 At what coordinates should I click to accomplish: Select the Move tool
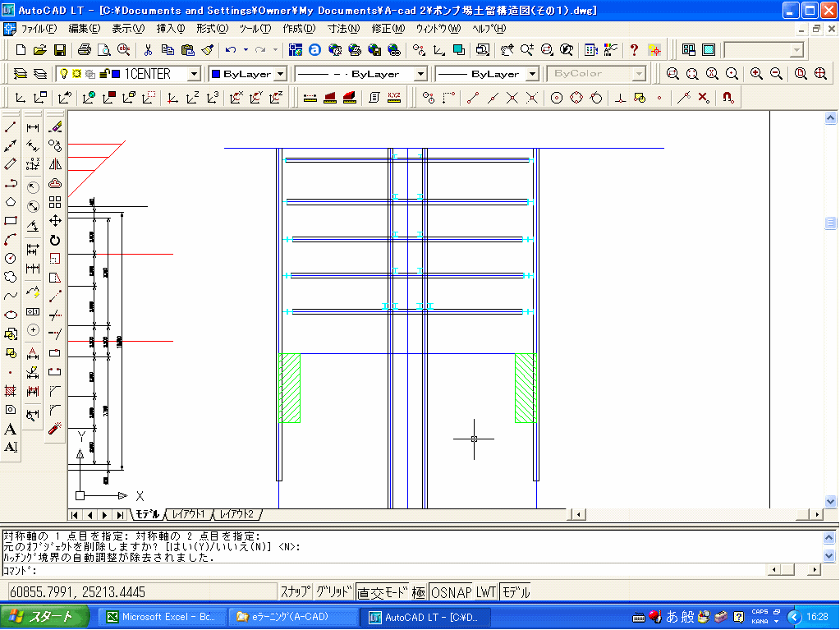[x=55, y=221]
